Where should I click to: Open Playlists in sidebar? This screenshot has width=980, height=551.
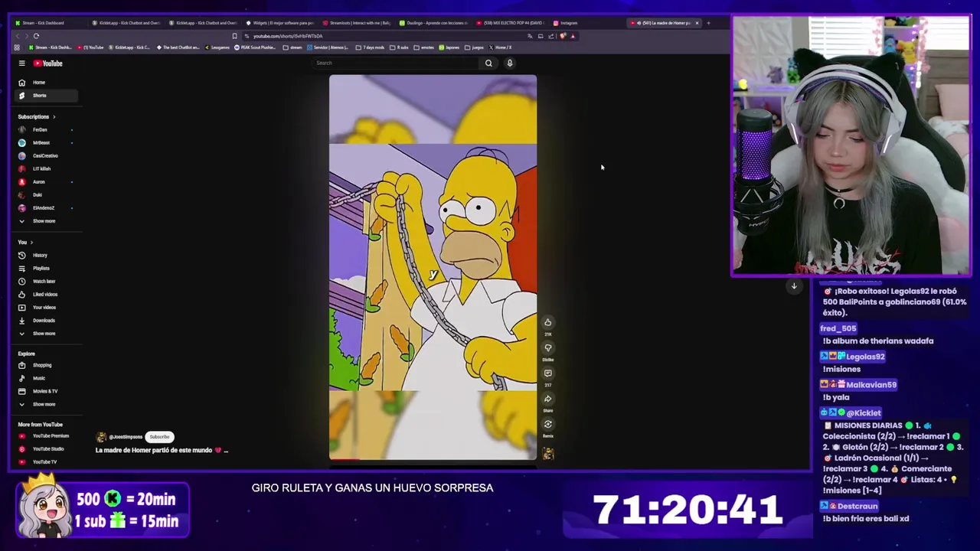(46, 268)
